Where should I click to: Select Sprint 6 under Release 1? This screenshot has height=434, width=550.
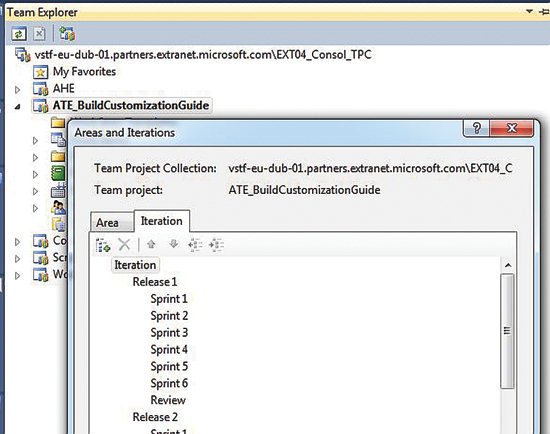coord(169,383)
